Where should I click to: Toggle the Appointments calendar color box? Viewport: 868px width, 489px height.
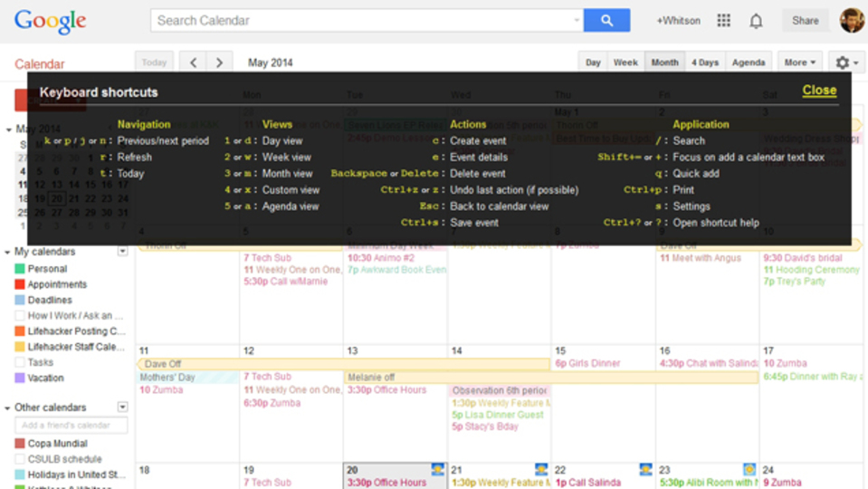[x=19, y=284]
